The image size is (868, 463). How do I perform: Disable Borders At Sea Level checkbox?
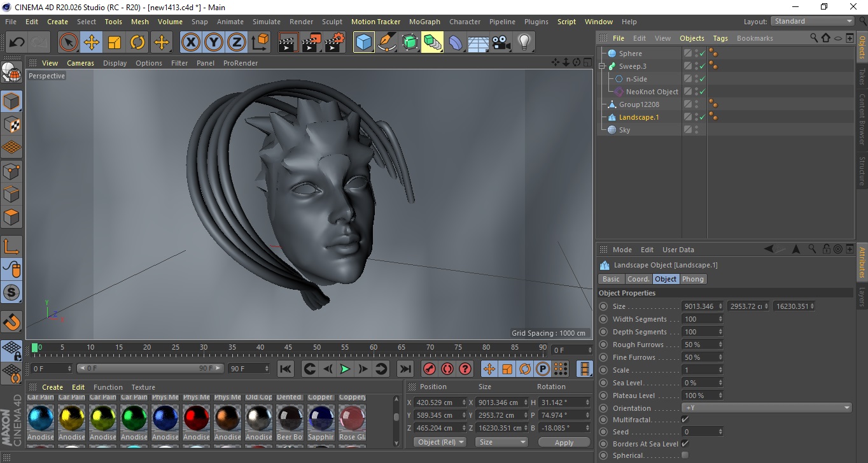tap(685, 444)
